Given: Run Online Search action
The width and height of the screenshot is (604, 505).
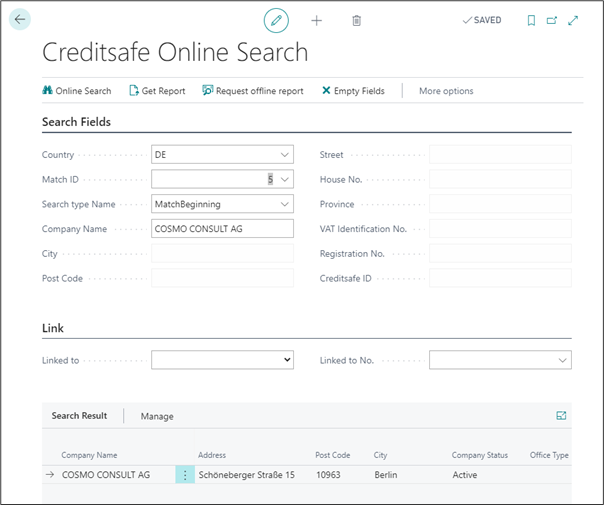Looking at the screenshot, I should [77, 91].
